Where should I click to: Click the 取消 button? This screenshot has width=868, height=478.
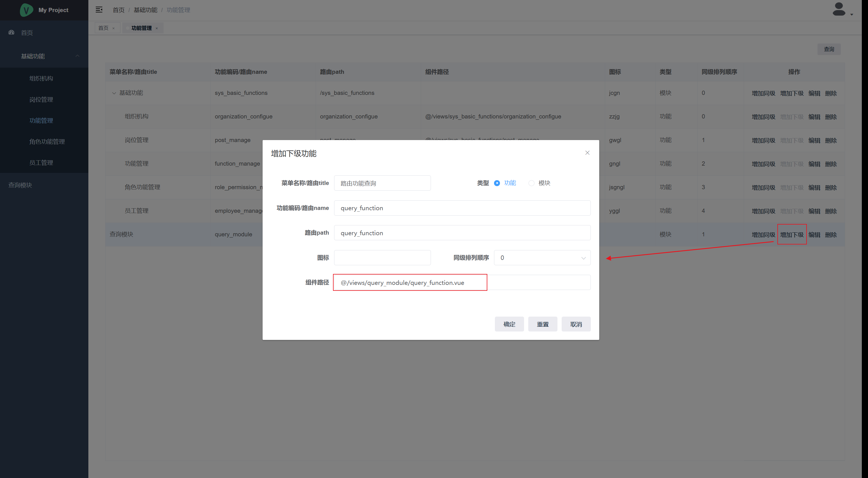coord(575,324)
